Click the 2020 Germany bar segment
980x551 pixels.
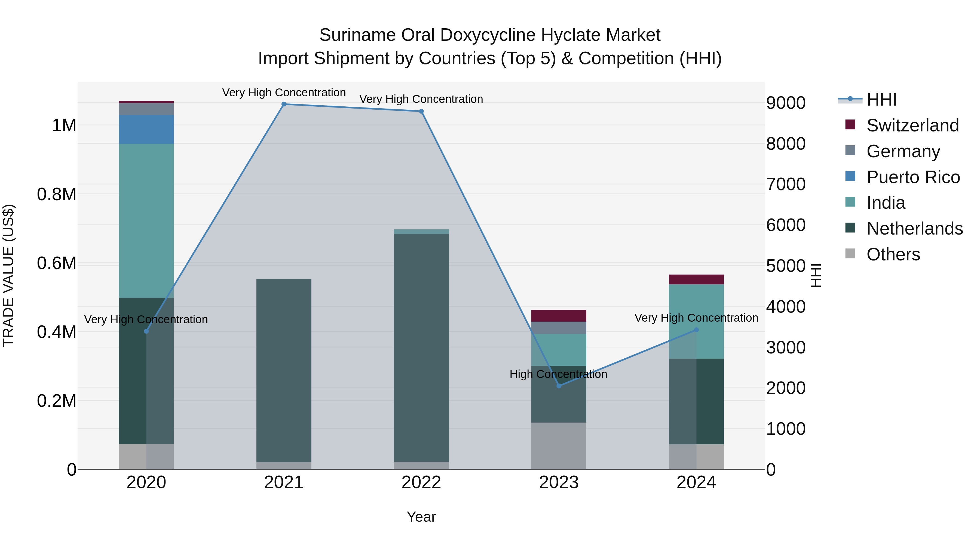(146, 109)
